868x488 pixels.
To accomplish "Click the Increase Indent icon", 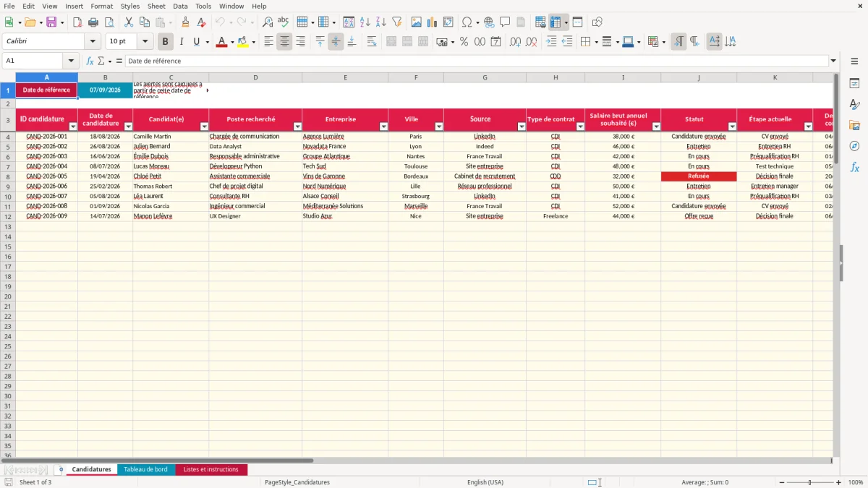I will (551, 42).
